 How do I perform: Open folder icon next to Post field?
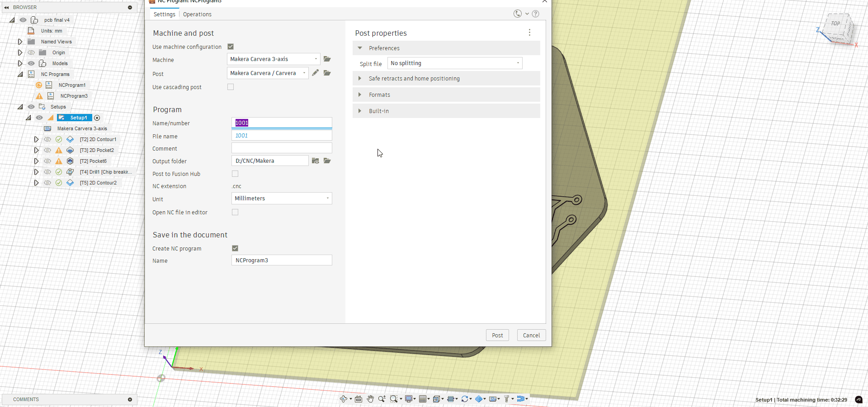point(327,73)
